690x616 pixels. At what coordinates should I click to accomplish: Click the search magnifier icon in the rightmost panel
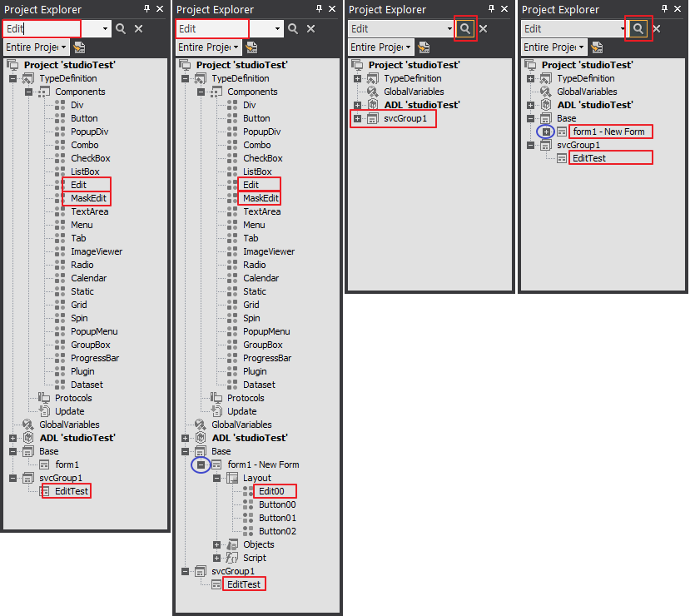click(638, 28)
